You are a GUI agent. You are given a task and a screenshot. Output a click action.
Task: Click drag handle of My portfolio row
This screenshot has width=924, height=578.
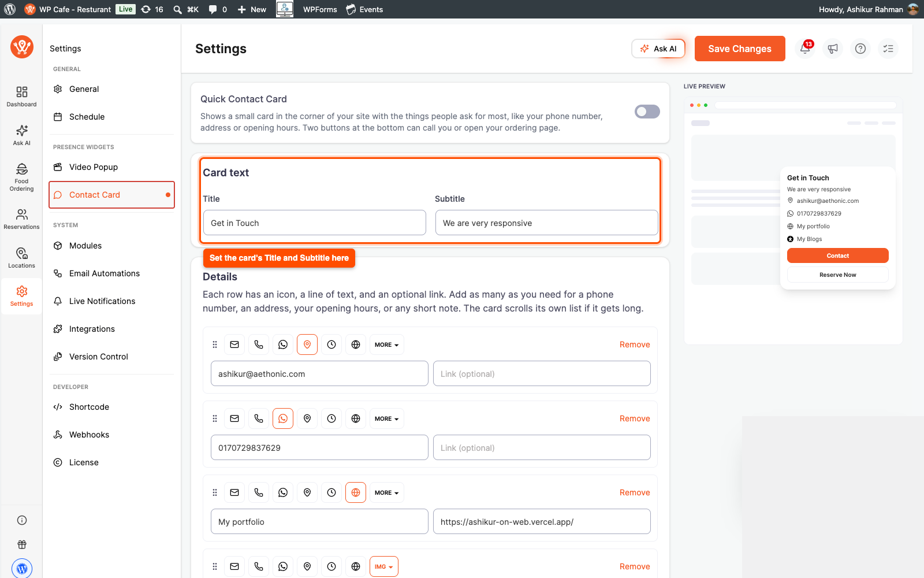pyautogui.click(x=215, y=492)
